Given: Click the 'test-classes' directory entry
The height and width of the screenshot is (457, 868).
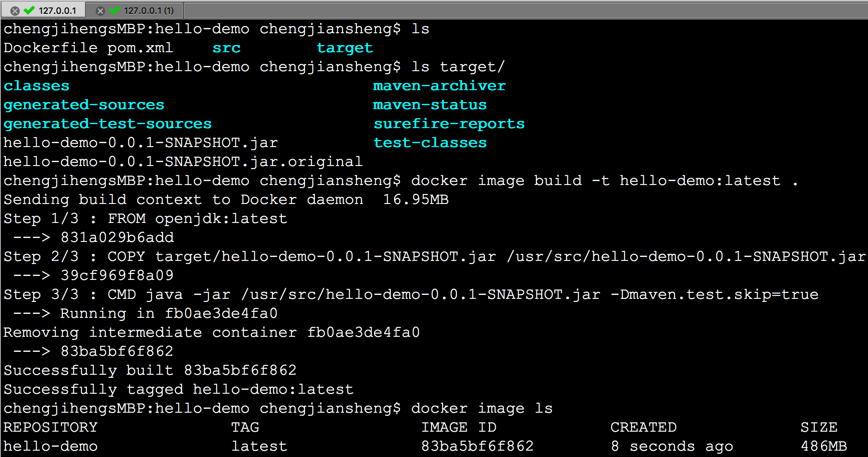Looking at the screenshot, I should coord(430,143).
